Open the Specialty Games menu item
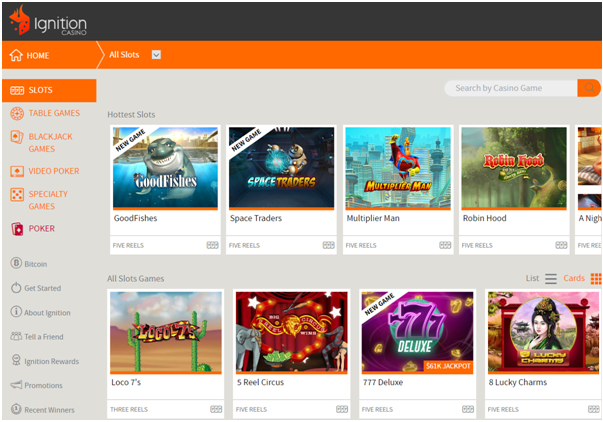 48,200
